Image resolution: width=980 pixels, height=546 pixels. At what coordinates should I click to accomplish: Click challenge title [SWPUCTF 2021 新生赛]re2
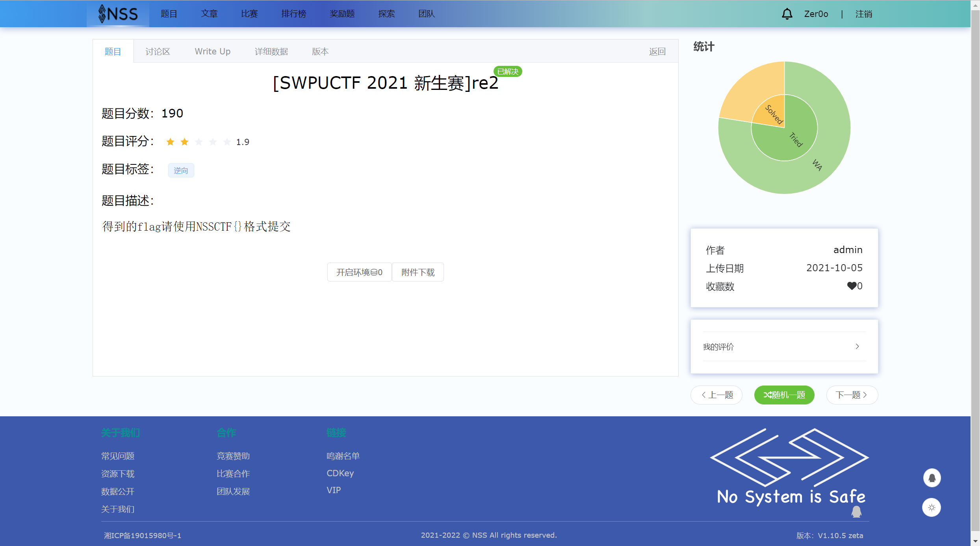pyautogui.click(x=386, y=83)
